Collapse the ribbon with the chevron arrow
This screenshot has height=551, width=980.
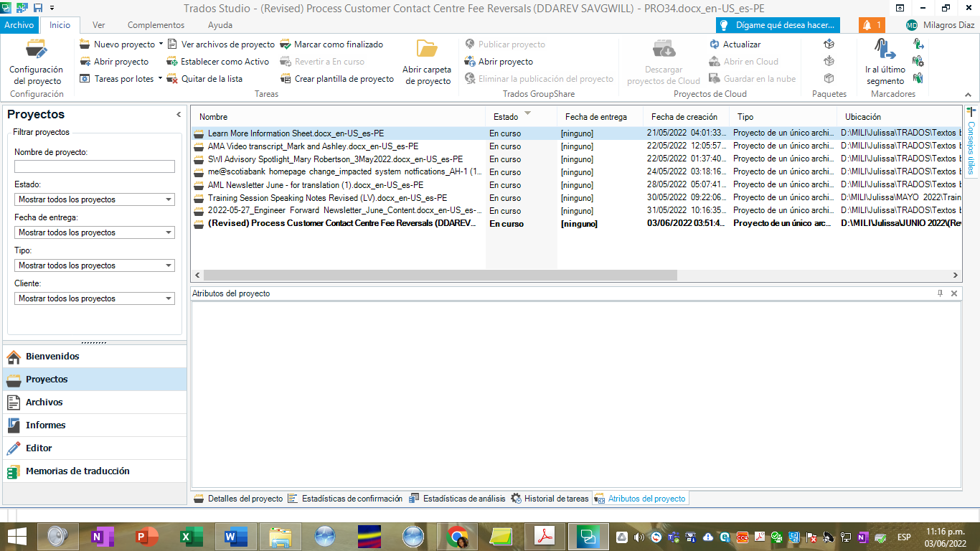968,95
